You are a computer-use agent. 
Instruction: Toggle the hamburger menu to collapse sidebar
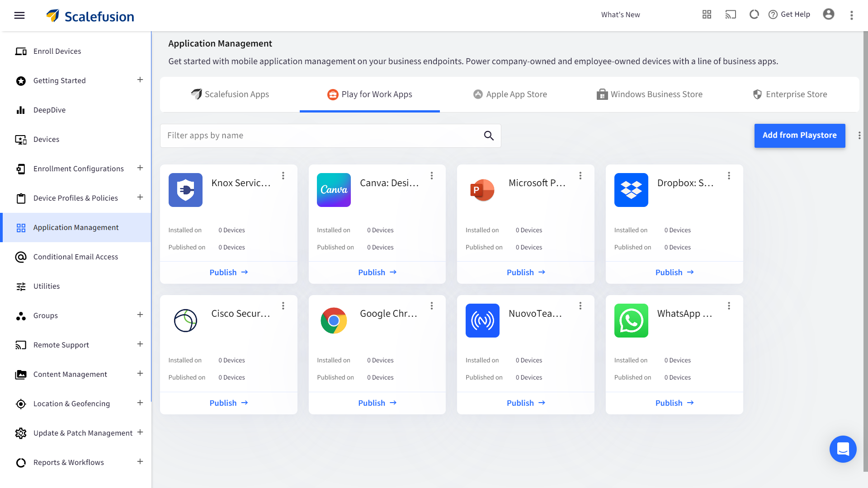[19, 15]
